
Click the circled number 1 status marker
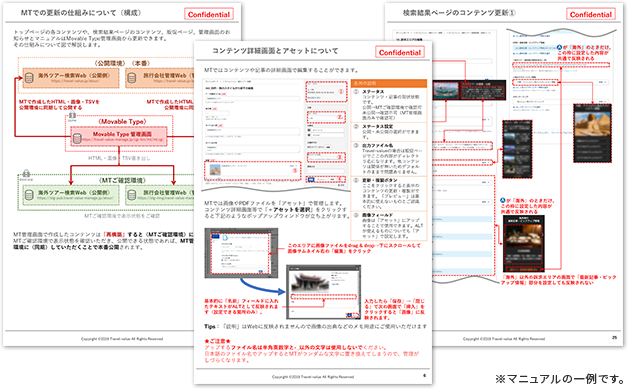341,91
